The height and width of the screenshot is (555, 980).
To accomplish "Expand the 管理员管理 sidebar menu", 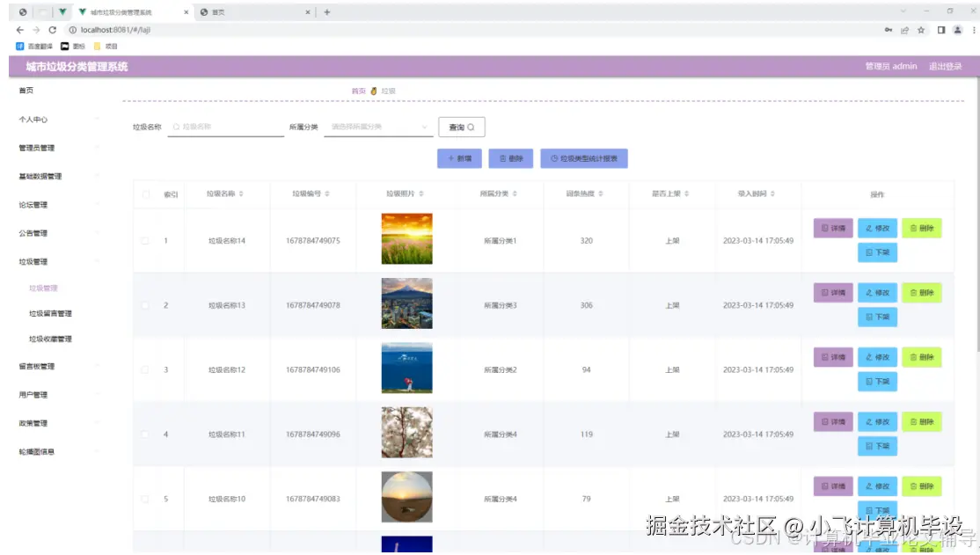I will (59, 148).
